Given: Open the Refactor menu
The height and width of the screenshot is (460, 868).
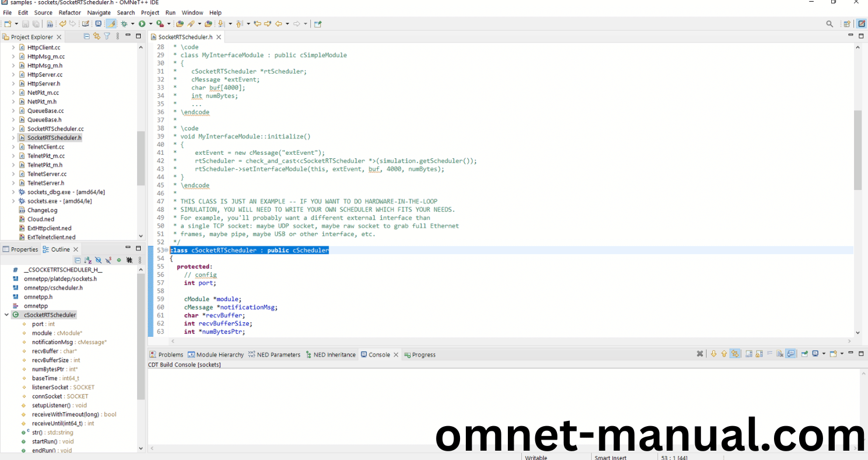Looking at the screenshot, I should pos(69,12).
